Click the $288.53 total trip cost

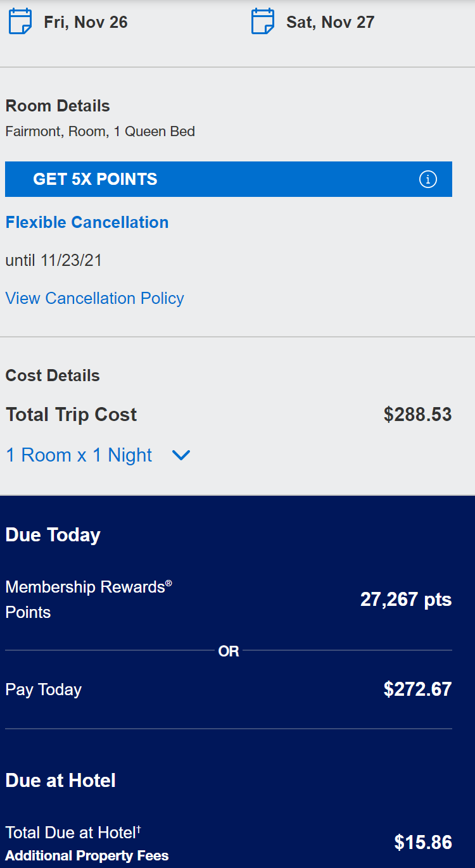point(417,415)
